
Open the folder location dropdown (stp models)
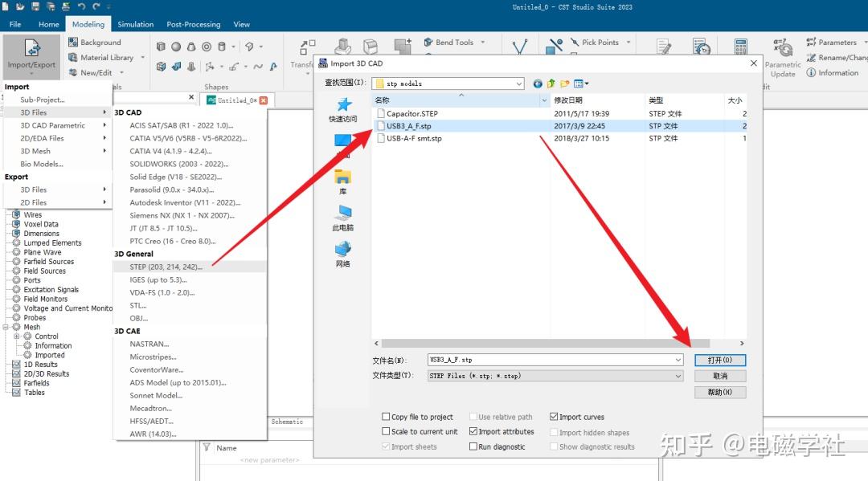[518, 84]
